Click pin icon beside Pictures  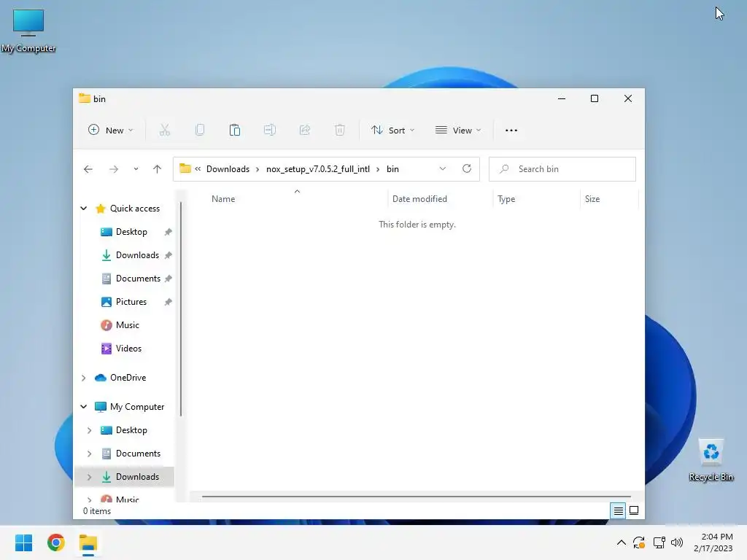coord(169,302)
